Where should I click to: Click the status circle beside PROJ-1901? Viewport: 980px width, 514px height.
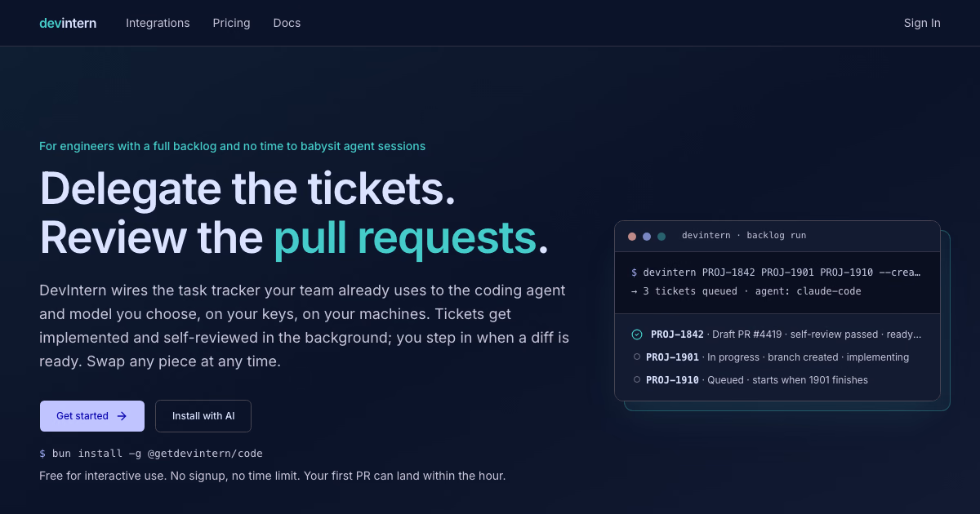[637, 357]
